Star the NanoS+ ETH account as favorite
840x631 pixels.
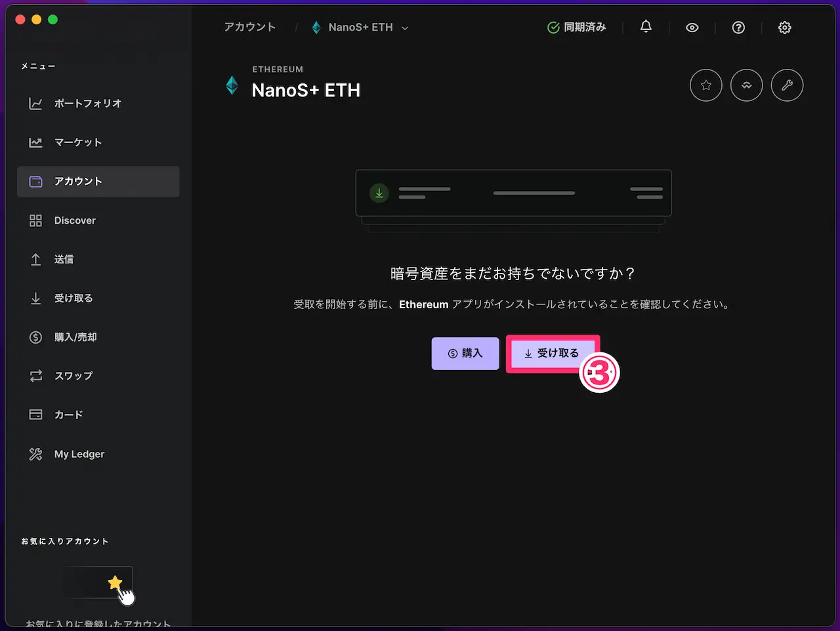[706, 85]
